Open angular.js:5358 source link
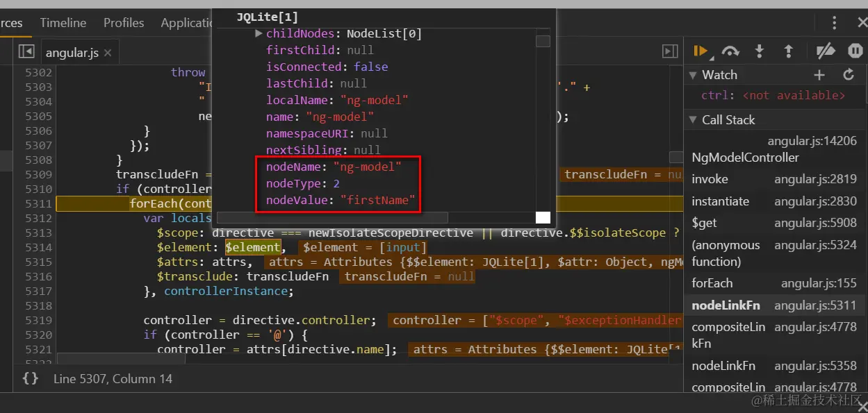Screen dimensions: 868x413 click(x=815, y=365)
